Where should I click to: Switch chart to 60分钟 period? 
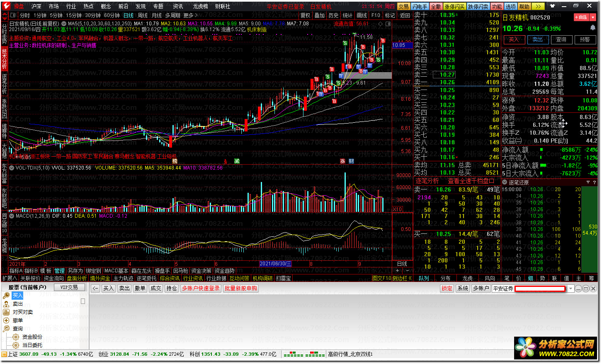112,15
